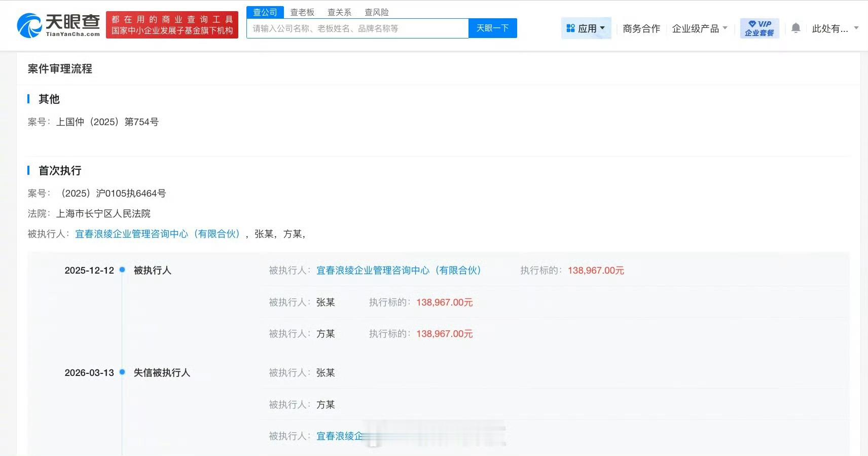Click the timeline dot beside 2026-03-13
The height and width of the screenshot is (456, 868).
[x=122, y=372]
